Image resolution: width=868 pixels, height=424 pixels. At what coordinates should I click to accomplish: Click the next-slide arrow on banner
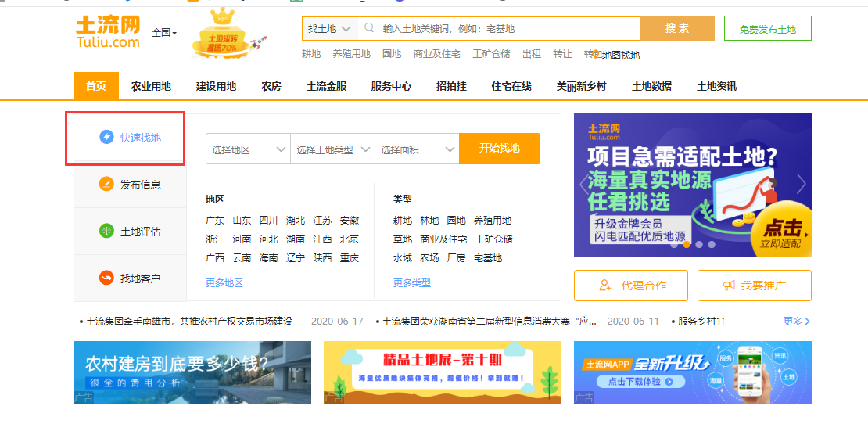click(801, 185)
